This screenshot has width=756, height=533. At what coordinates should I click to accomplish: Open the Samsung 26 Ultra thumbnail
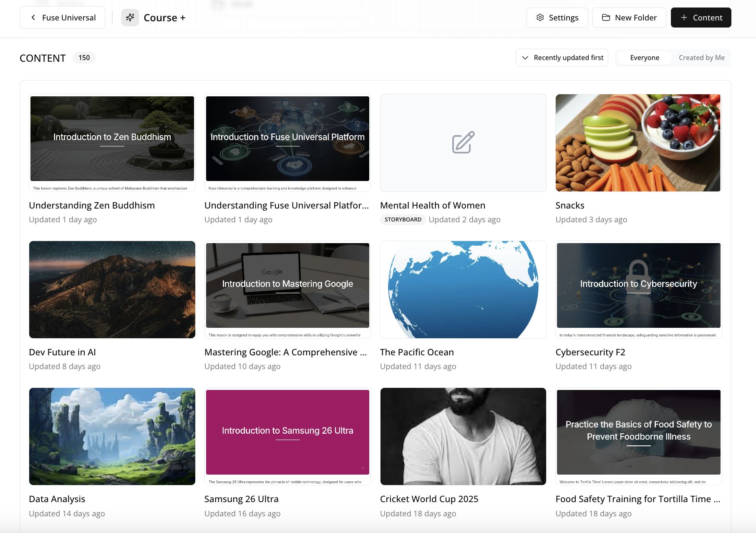pyautogui.click(x=287, y=436)
